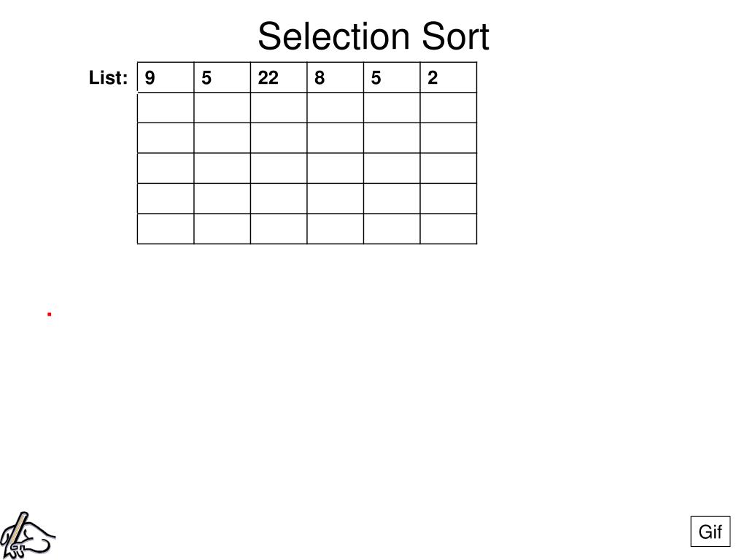747x560 pixels.
Task: Click the empty cell directly below 8
Action: click(x=336, y=108)
